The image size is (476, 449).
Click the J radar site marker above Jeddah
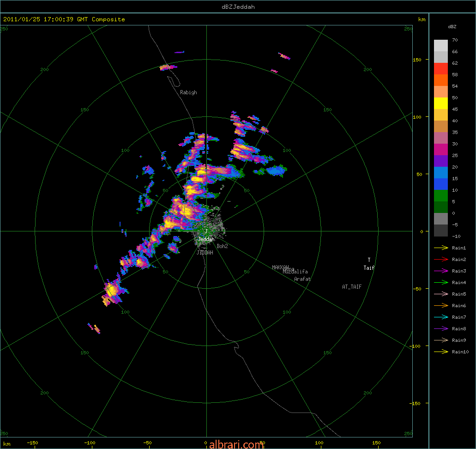point(206,231)
